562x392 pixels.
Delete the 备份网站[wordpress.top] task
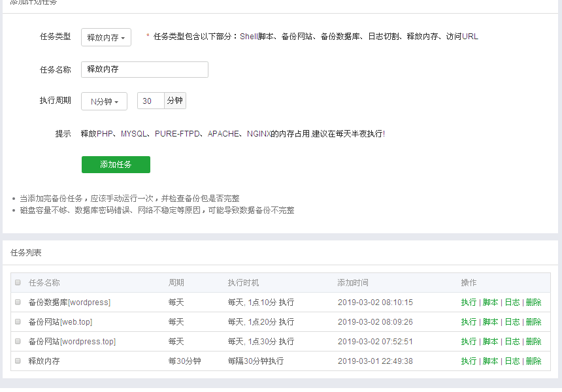click(x=533, y=341)
